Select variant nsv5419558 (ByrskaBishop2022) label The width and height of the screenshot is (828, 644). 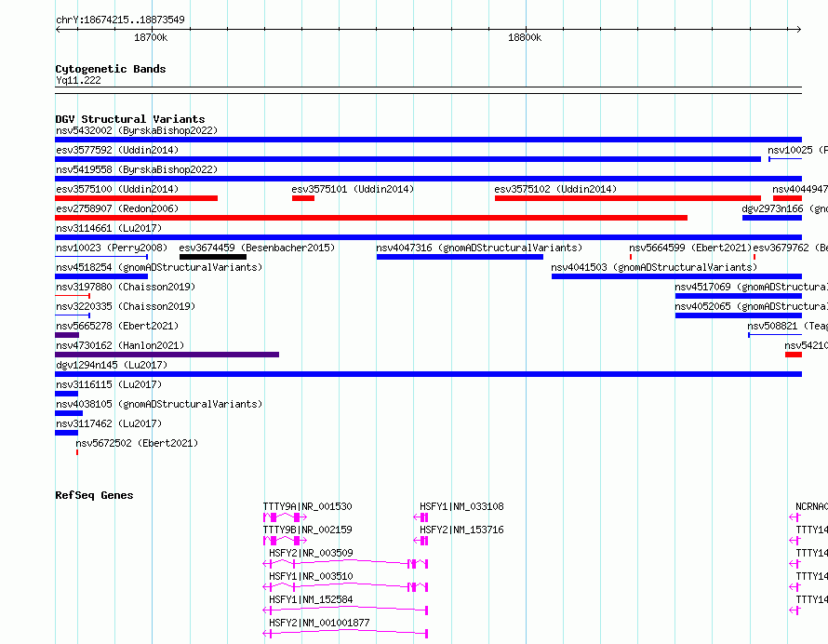[137, 169]
